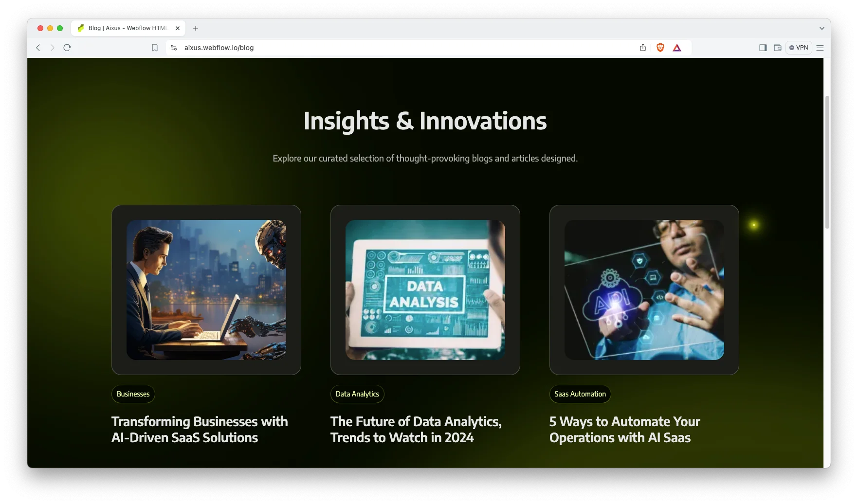Screen dimensions: 858x504
Task: Click the site settings icon in address bar
Action: pos(174,48)
